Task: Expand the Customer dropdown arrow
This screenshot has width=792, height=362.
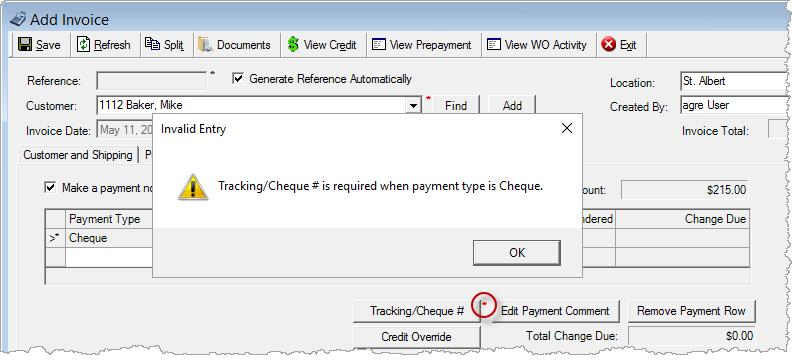Action: click(x=414, y=106)
